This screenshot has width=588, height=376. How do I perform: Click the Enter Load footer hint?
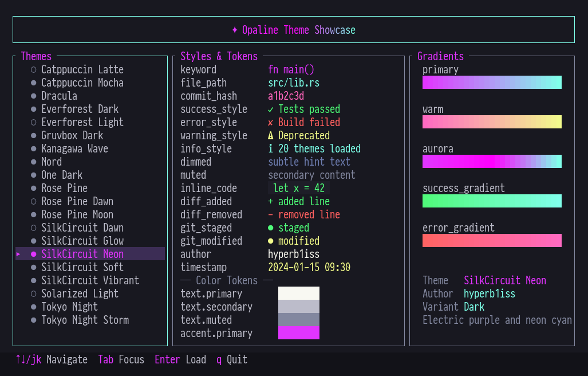(x=180, y=359)
